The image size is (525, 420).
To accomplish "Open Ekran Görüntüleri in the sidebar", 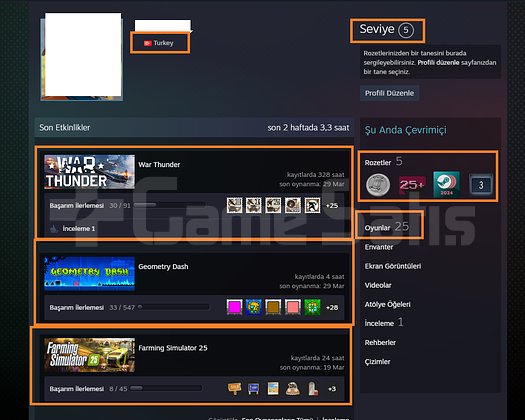I will pos(393,266).
